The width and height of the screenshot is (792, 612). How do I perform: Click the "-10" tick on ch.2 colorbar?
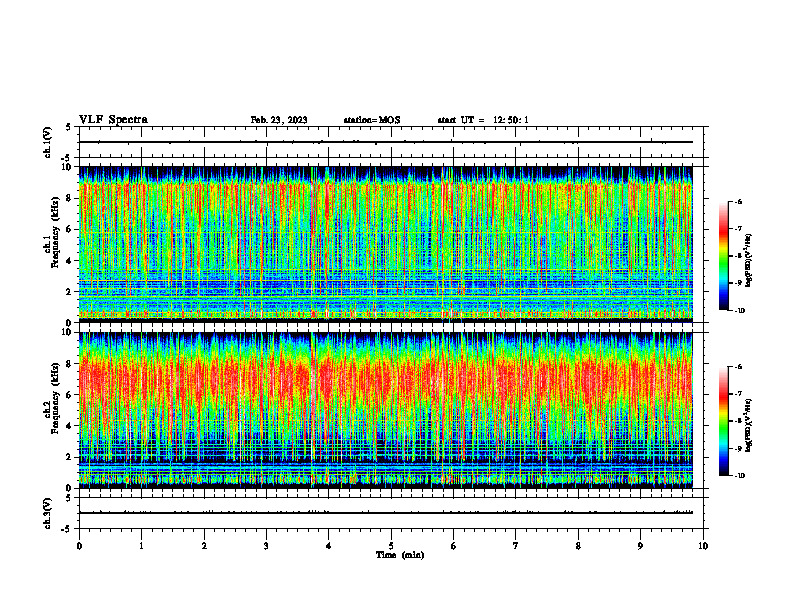(x=740, y=475)
